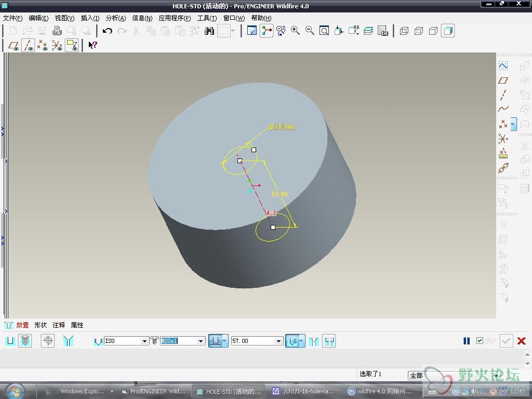Click the tapping target icon
This screenshot has width=532, height=399.
[x=48, y=341]
